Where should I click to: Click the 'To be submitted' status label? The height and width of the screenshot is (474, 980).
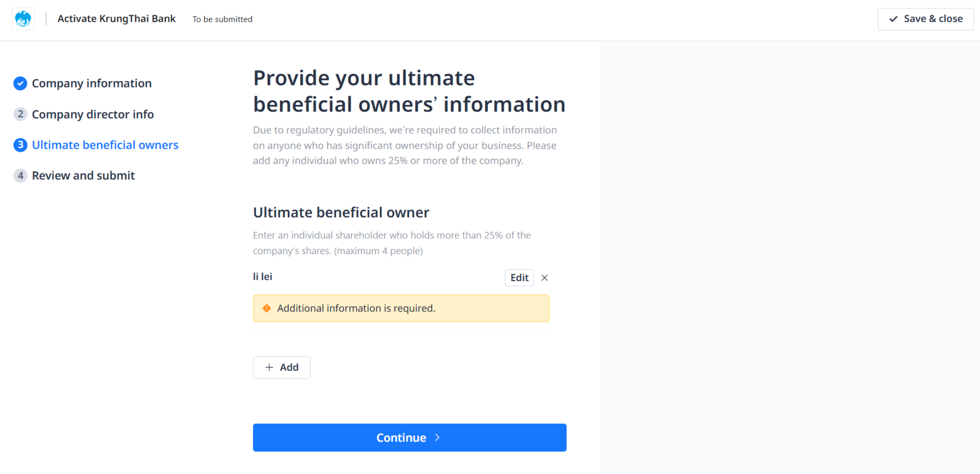pyautogui.click(x=222, y=19)
